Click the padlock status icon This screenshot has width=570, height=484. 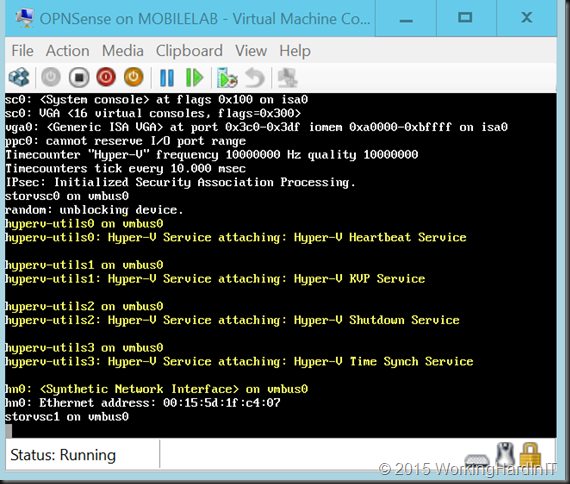click(530, 454)
